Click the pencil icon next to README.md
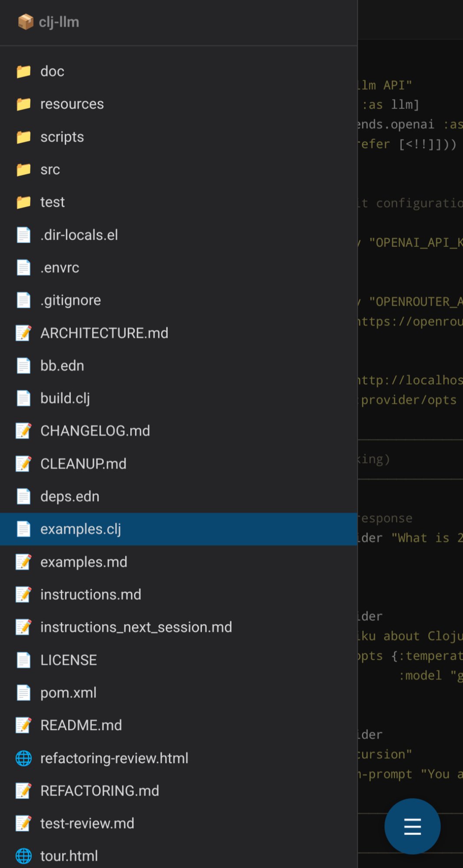Screen dimensions: 463x868 pos(23,725)
